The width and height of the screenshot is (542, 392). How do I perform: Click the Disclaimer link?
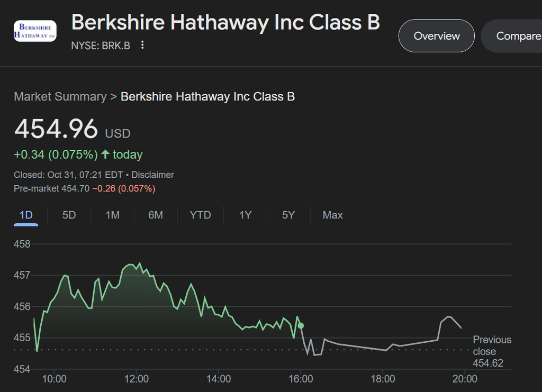[155, 175]
